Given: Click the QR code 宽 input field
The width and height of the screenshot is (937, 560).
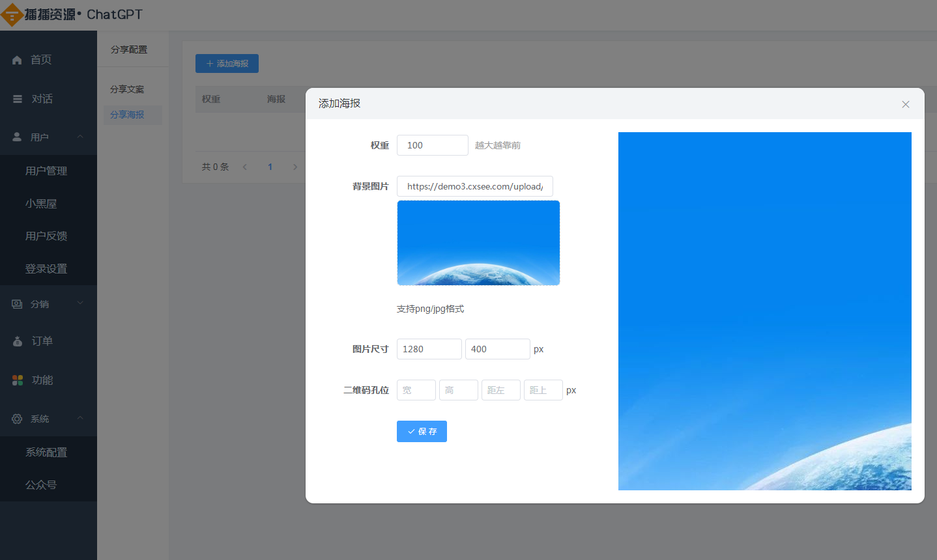Looking at the screenshot, I should pyautogui.click(x=416, y=390).
